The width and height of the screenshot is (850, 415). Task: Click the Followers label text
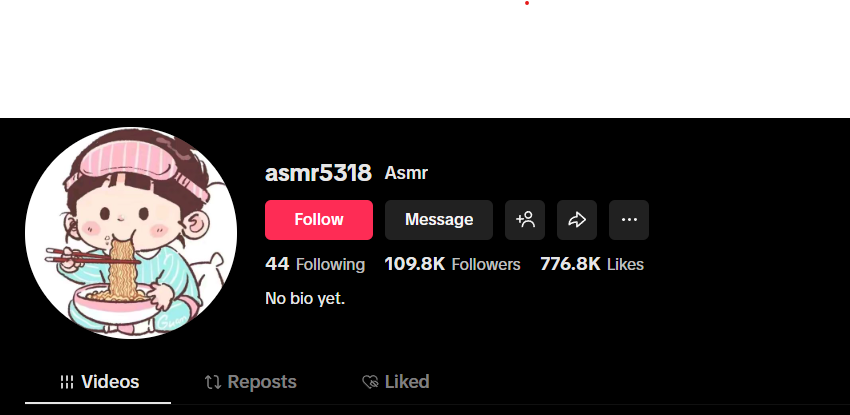(x=486, y=265)
